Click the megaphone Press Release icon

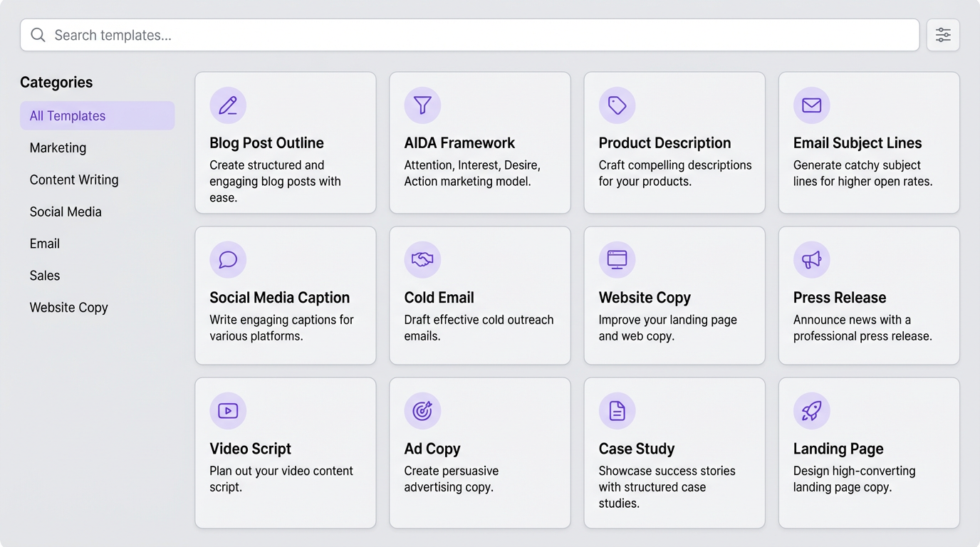pyautogui.click(x=811, y=259)
